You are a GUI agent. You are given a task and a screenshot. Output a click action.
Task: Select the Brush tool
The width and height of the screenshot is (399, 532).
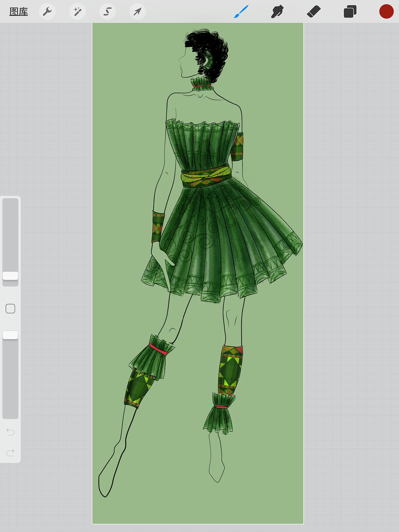(x=241, y=12)
